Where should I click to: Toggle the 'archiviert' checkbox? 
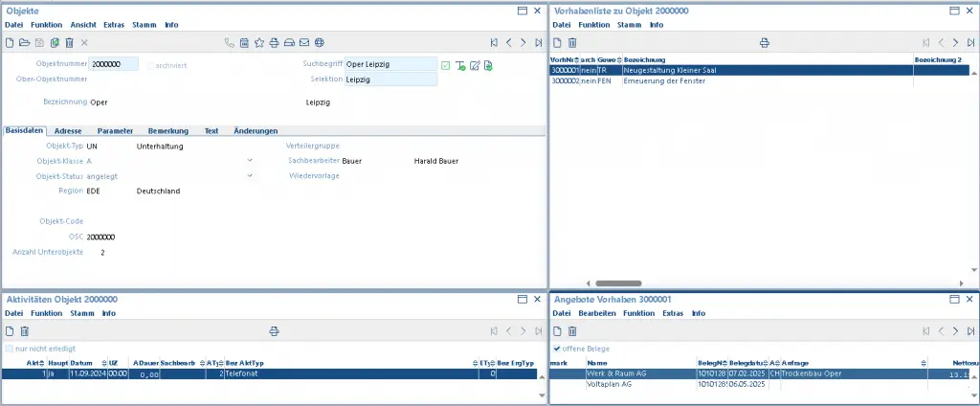[x=149, y=65]
